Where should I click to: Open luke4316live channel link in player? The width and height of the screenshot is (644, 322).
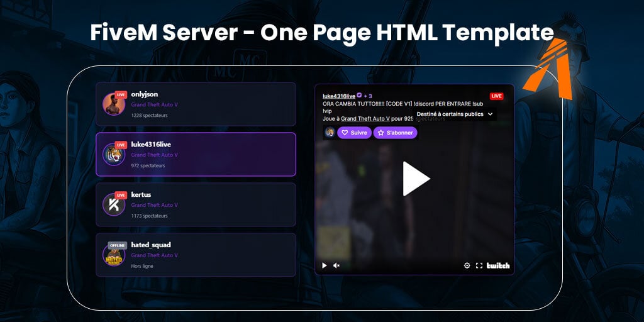click(x=339, y=96)
